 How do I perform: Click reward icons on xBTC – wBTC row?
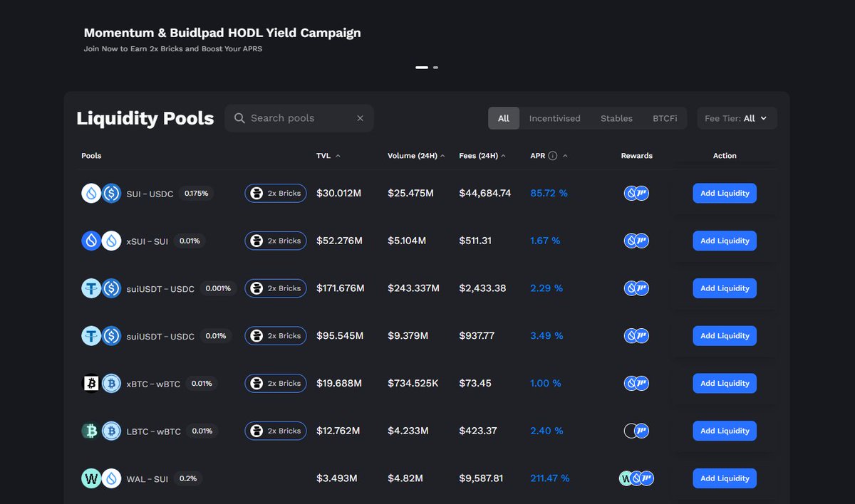[x=636, y=383]
